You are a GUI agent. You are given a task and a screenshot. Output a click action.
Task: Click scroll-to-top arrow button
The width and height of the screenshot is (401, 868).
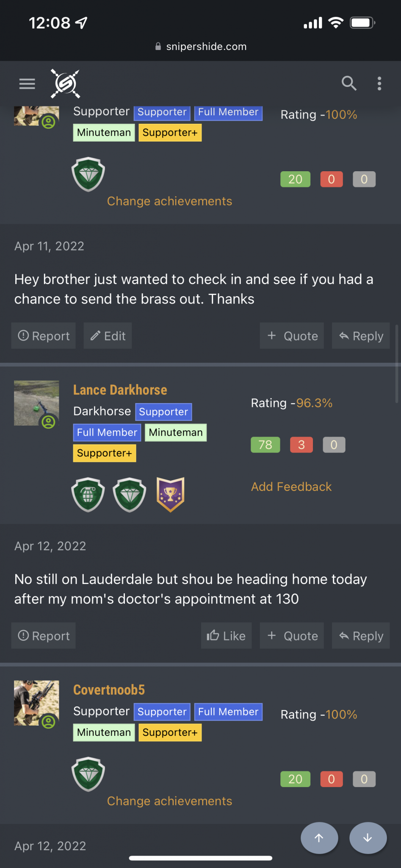(319, 838)
